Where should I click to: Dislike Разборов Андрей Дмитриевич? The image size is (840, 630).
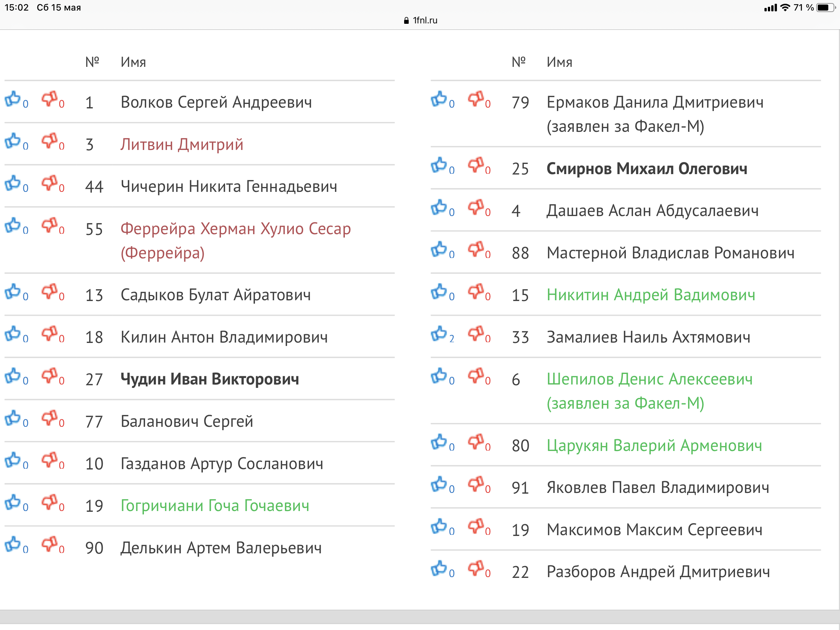pyautogui.click(x=476, y=569)
